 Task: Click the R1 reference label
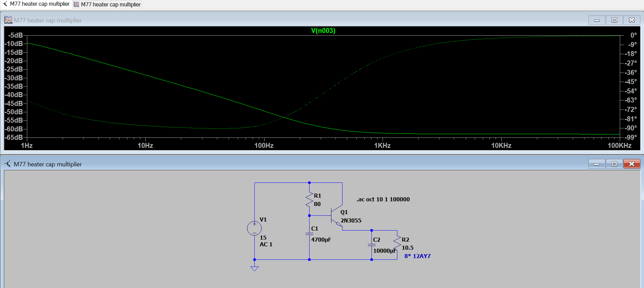click(318, 196)
